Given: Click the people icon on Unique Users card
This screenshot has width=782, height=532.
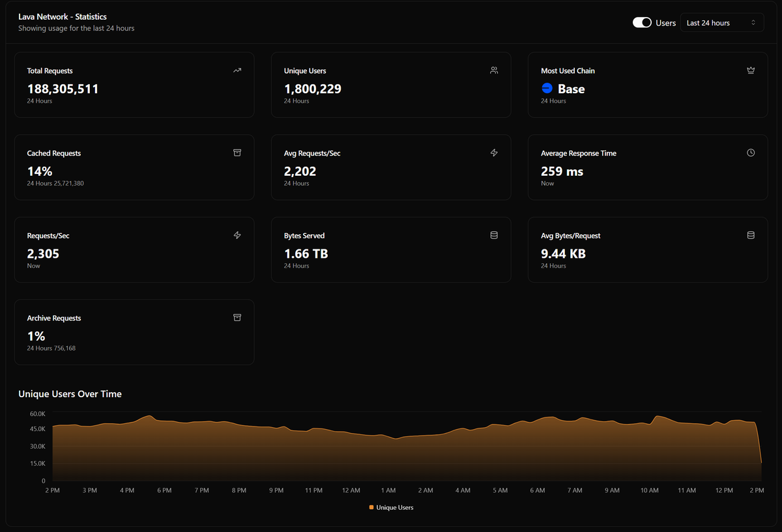Looking at the screenshot, I should (494, 70).
